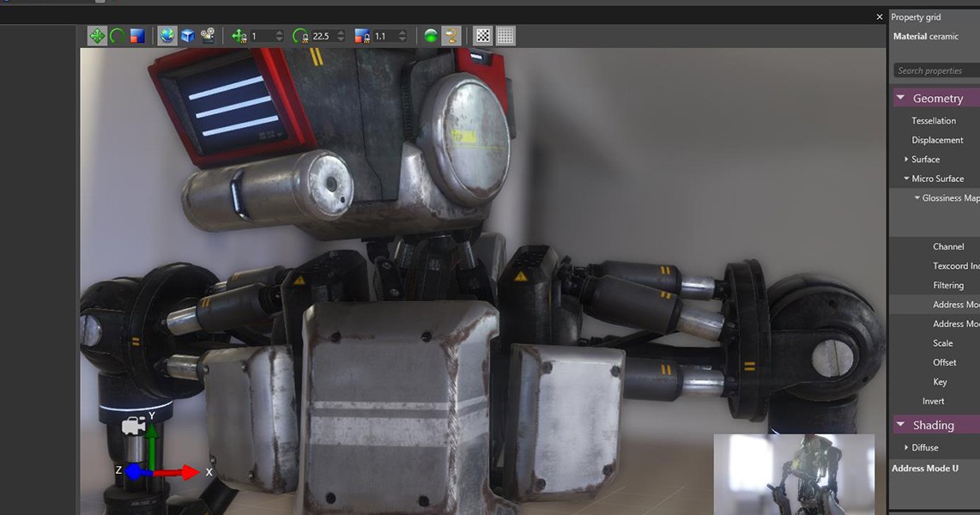
Task: Switch to world space globe icon
Action: 166,36
